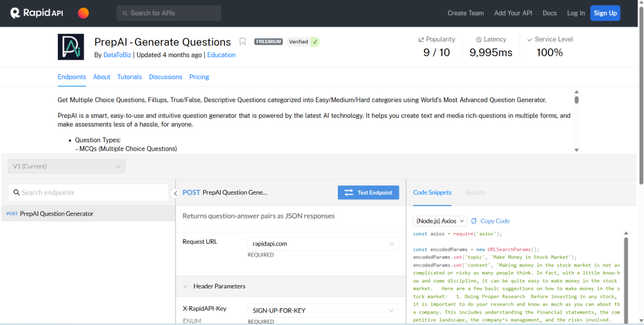This screenshot has width=644, height=325.
Task: Open the Docs link
Action: 550,13
